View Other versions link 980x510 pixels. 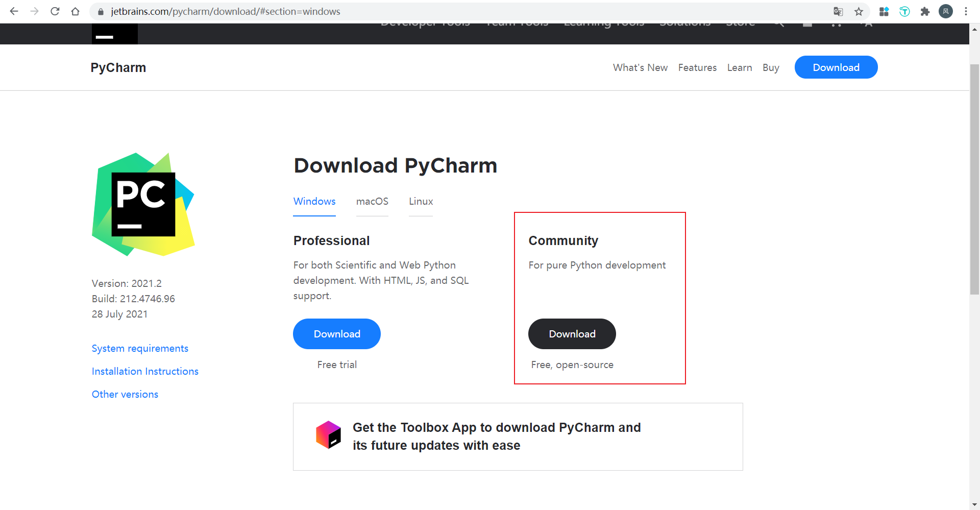coord(125,394)
